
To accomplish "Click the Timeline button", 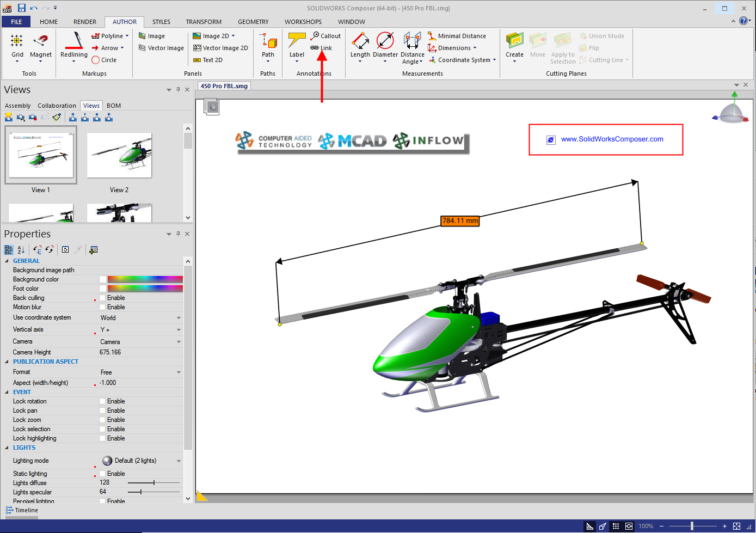I will pos(22,510).
